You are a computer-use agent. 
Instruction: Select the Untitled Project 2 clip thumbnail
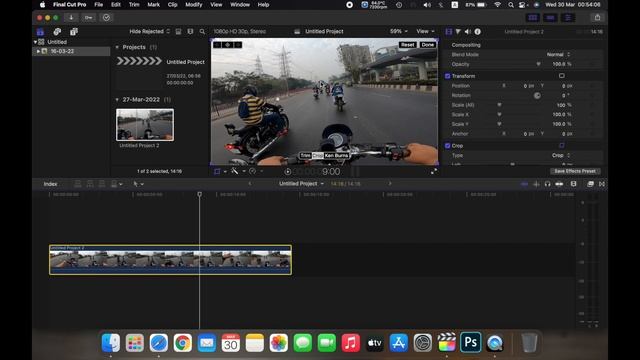coord(145,125)
